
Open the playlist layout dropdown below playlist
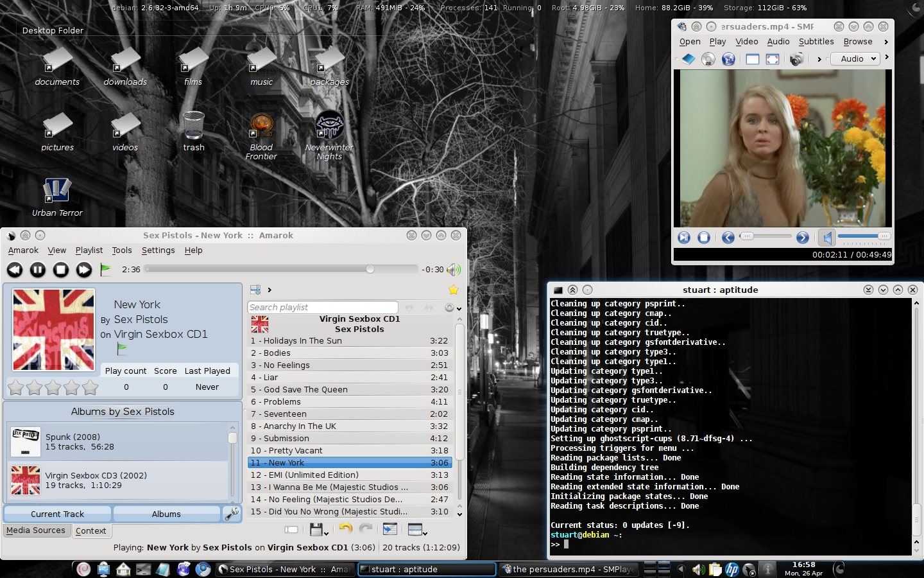click(x=418, y=530)
